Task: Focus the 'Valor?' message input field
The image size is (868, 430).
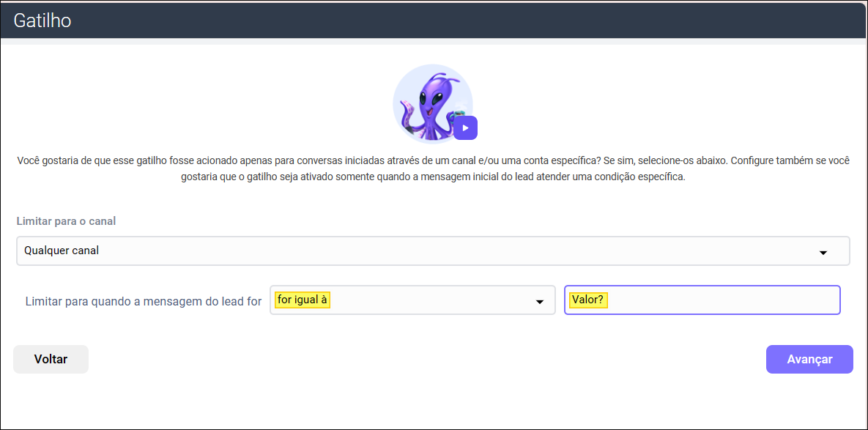Action: click(701, 300)
